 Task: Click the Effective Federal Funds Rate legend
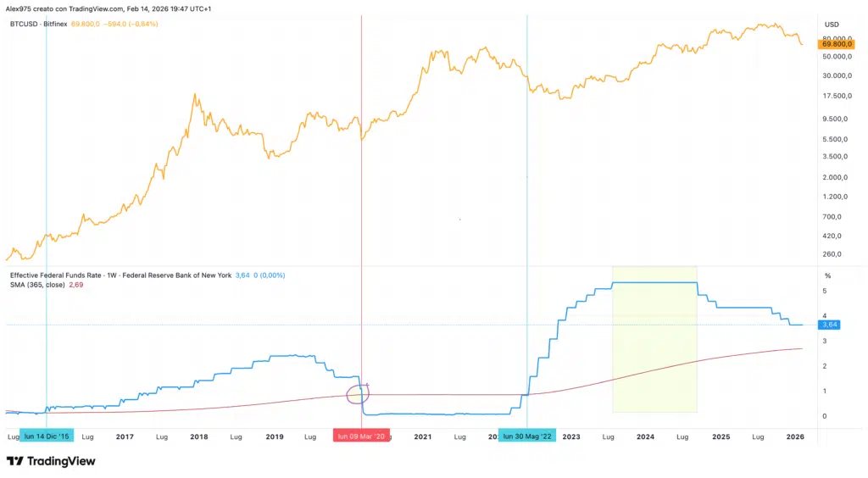[58, 275]
